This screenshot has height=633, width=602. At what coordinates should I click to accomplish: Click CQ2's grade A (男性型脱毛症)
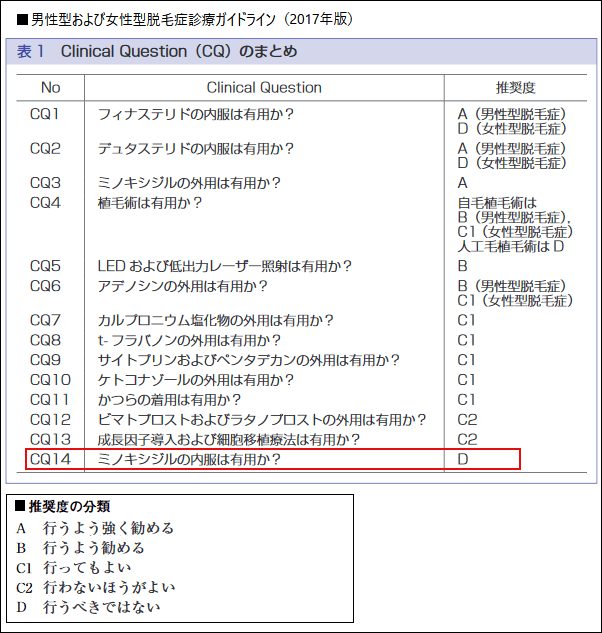pos(512,149)
